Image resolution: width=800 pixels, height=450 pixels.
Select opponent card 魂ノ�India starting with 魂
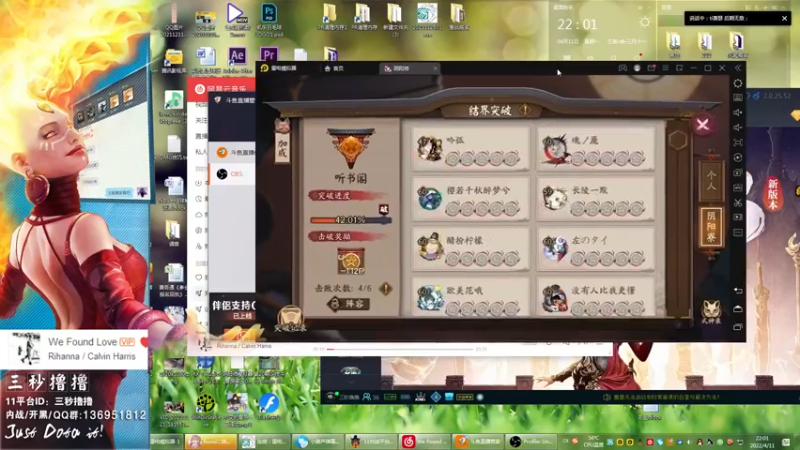point(596,149)
